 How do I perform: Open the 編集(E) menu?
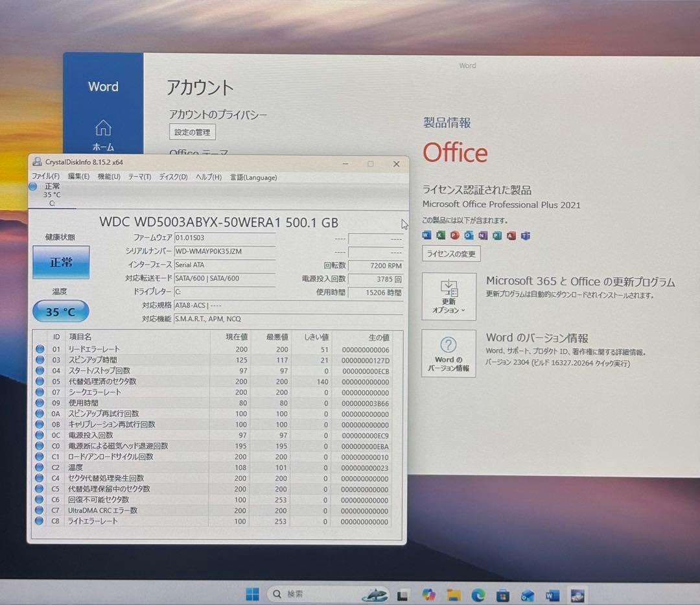[x=78, y=176]
